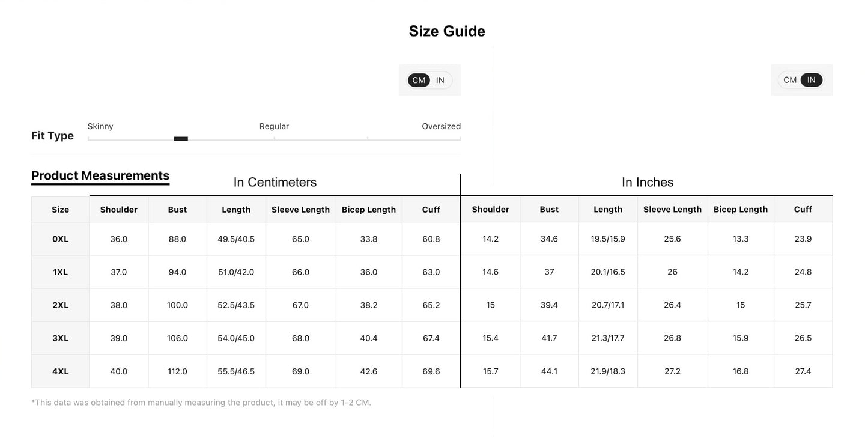Click the Bust header in centimeters table
868x438 pixels.
[177, 210]
